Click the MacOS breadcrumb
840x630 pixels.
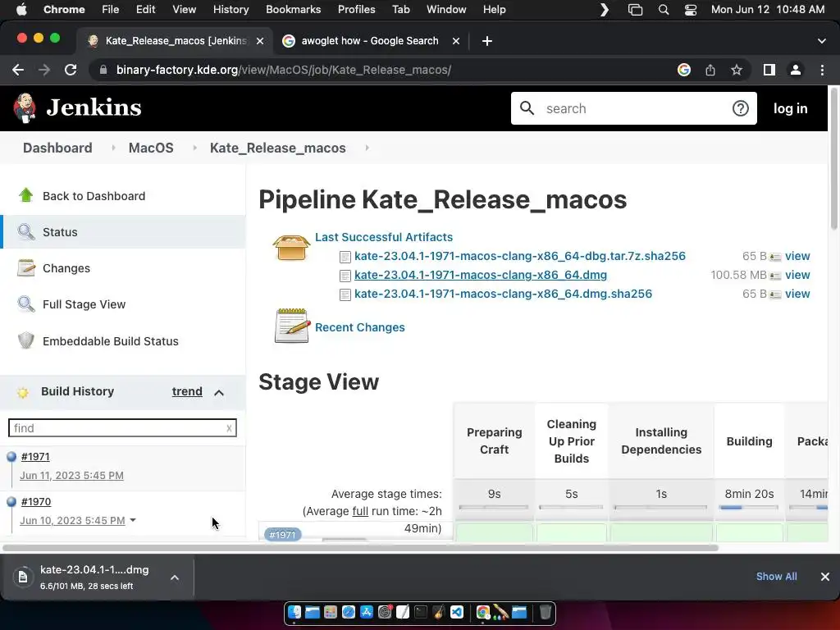151,148
